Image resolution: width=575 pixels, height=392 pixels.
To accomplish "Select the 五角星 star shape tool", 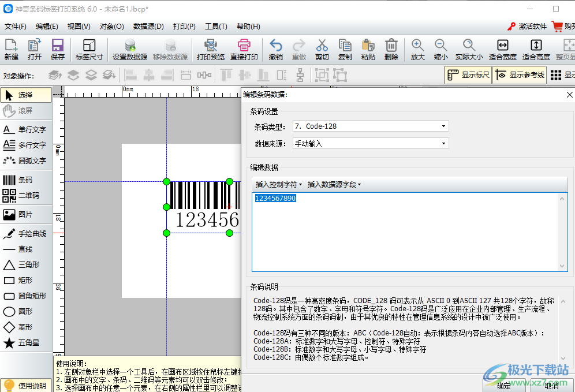I will pyautogui.click(x=25, y=342).
